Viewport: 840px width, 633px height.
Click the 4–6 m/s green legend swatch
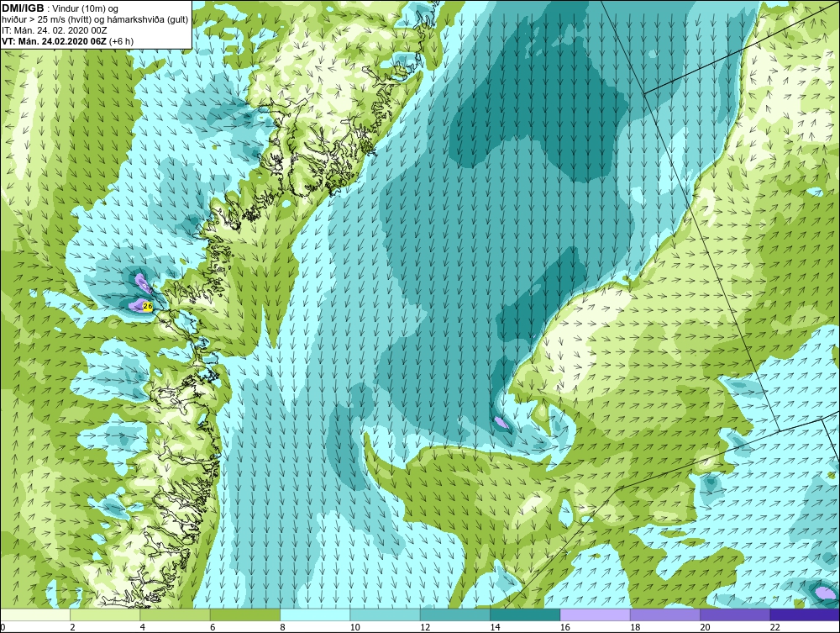(176, 615)
